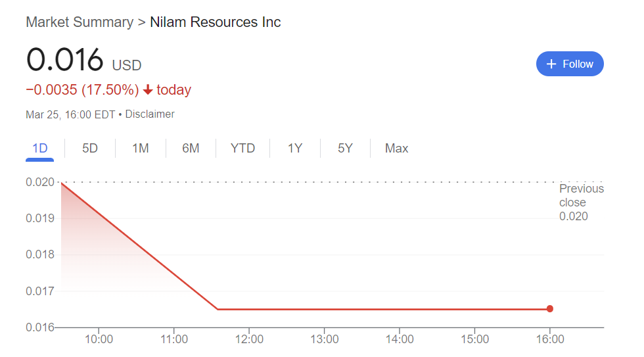Click the red down arrow icon
Screen dimensions: 644x357
pos(148,90)
